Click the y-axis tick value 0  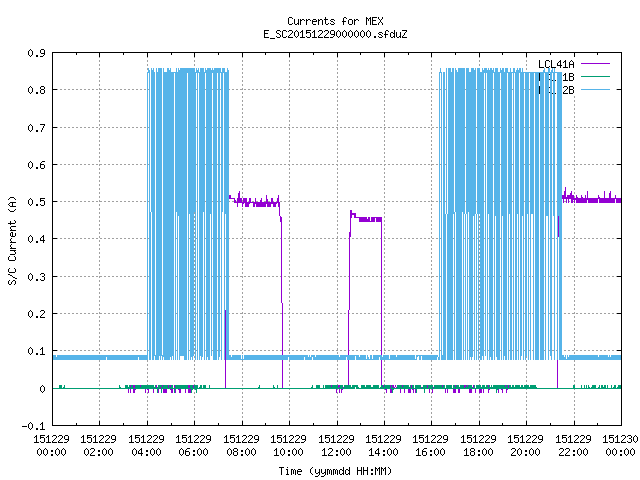tap(42, 389)
